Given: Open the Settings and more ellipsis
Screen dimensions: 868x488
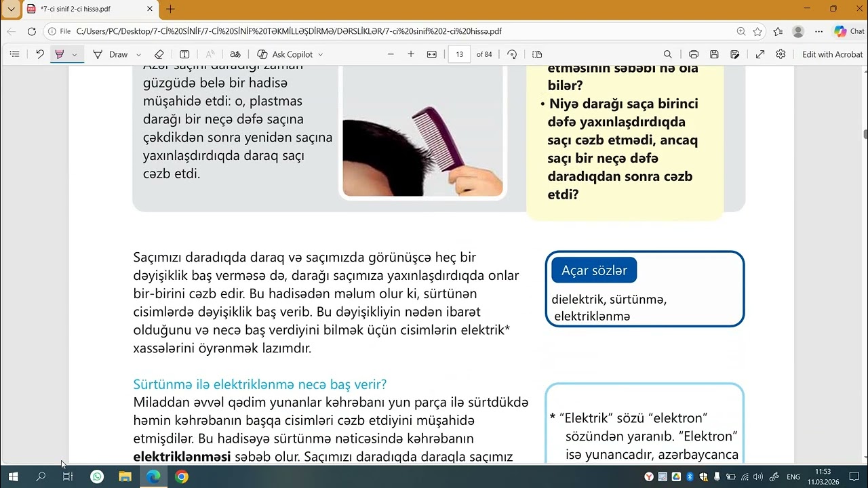Looking at the screenshot, I should pyautogui.click(x=818, y=31).
